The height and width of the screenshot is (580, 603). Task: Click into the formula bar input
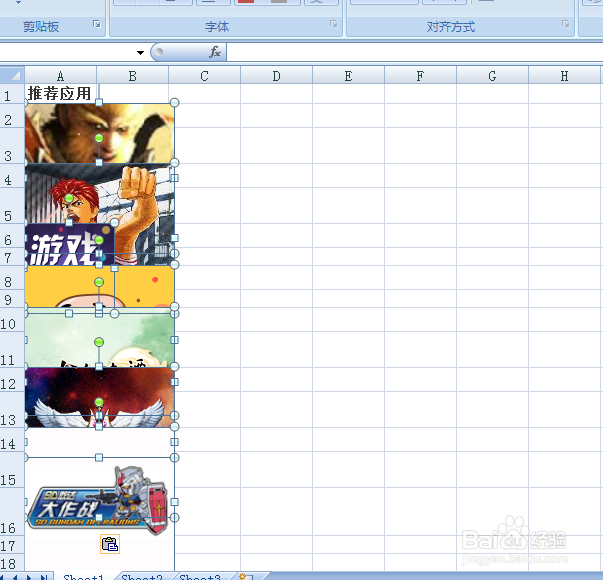click(x=415, y=52)
